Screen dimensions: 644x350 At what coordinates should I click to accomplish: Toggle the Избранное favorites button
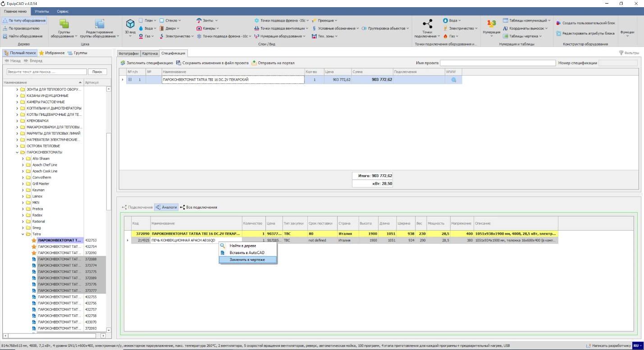tap(52, 53)
